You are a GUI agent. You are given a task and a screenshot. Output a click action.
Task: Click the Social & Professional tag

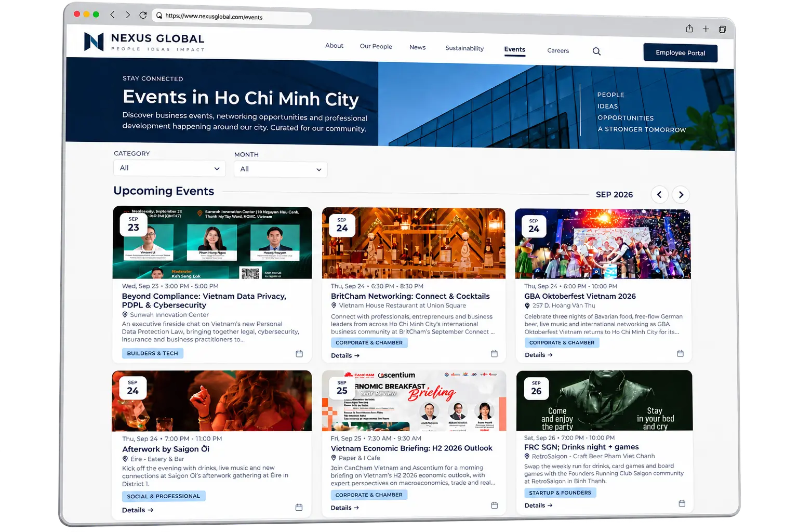(x=164, y=496)
